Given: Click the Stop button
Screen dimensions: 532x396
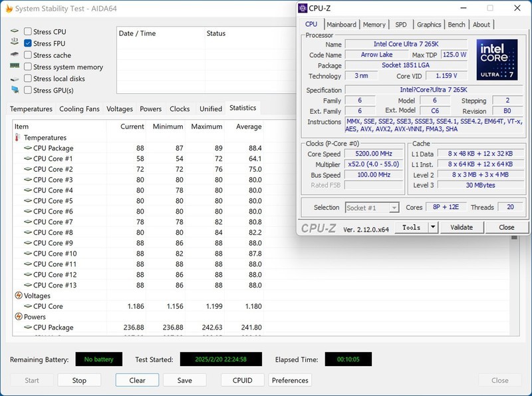Looking at the screenshot, I should pyautogui.click(x=79, y=380).
